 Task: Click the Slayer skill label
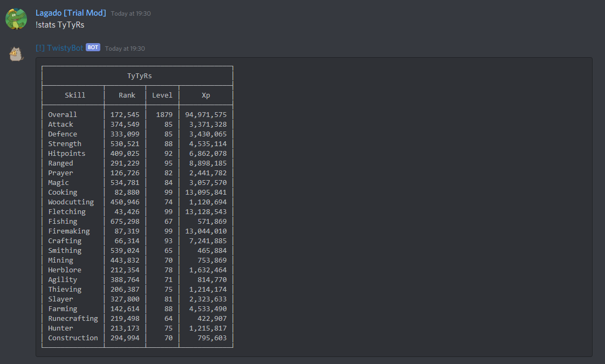(x=60, y=299)
